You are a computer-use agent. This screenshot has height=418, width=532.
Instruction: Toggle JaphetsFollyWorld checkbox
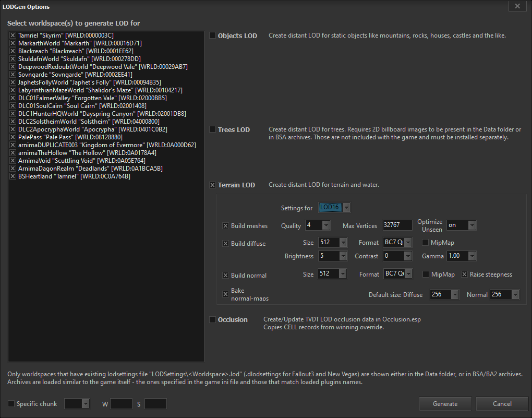[x=13, y=82]
